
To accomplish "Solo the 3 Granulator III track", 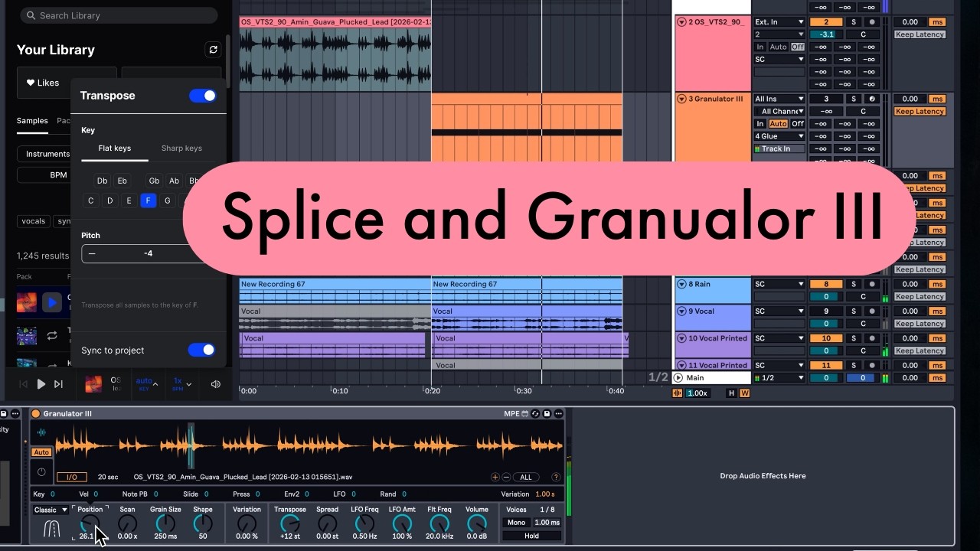I will 854,99.
